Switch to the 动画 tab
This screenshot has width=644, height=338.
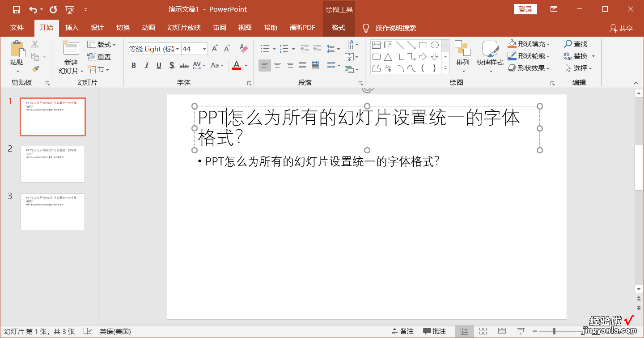[x=148, y=28]
